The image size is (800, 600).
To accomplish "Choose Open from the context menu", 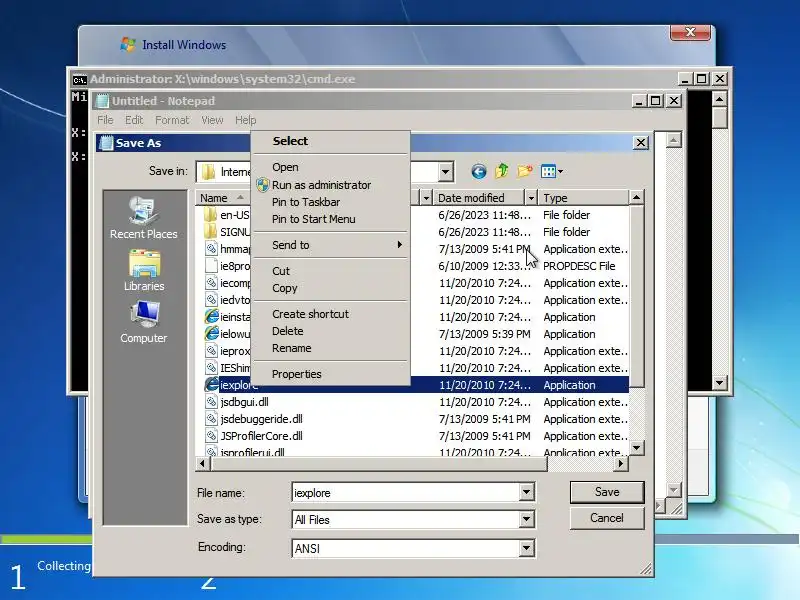I will 332,167.
